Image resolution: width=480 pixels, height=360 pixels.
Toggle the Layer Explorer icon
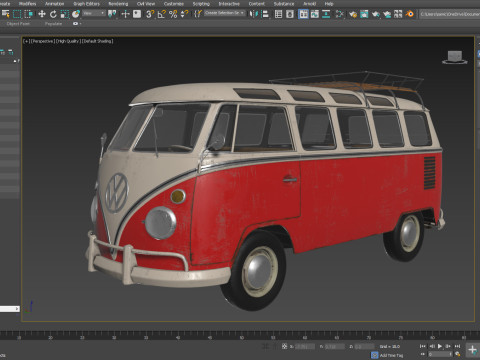(x=290, y=14)
